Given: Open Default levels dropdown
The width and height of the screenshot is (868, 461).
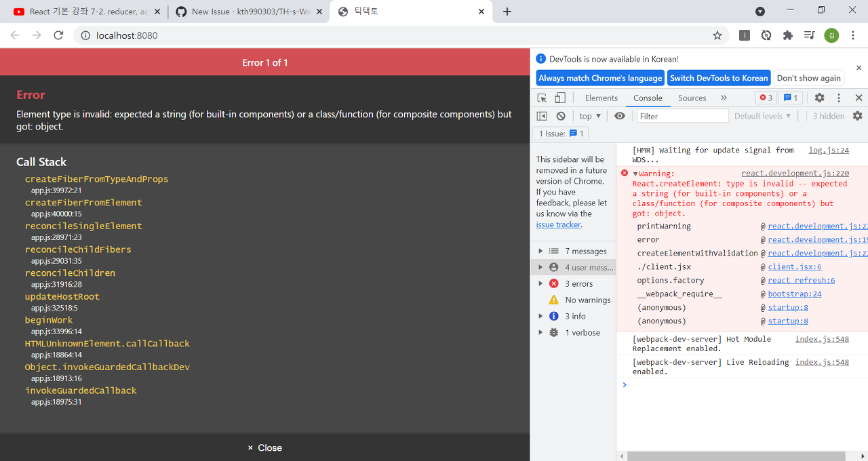Looking at the screenshot, I should pos(762,116).
